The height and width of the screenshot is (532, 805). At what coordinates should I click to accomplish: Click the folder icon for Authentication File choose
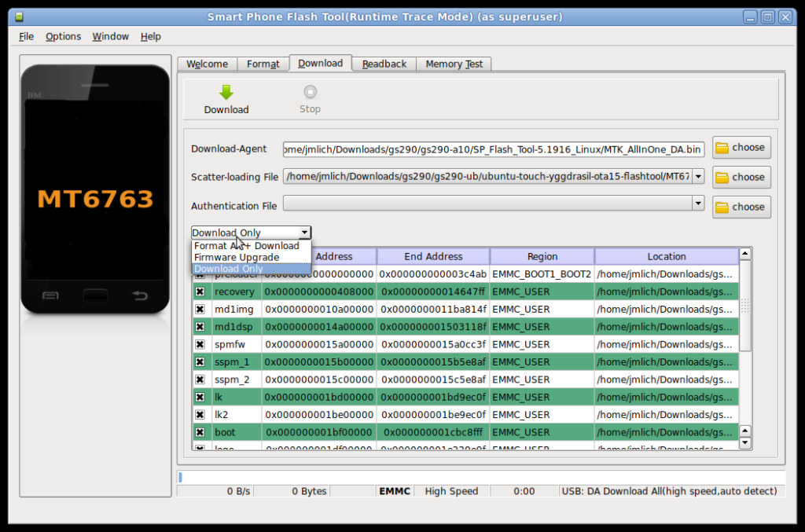[x=722, y=207]
